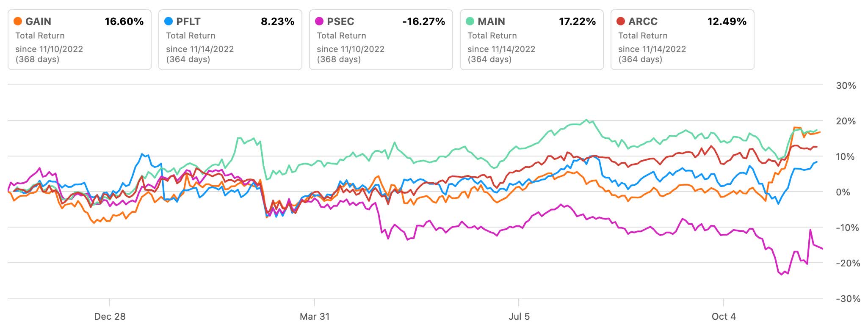Select the GAIN ticker label
The height and width of the screenshot is (329, 868).
(x=38, y=21)
